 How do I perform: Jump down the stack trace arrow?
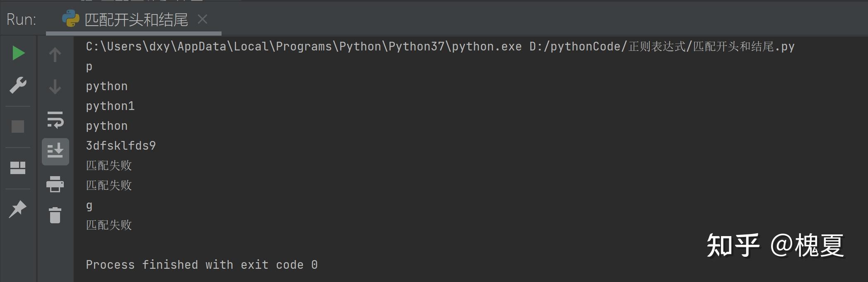coord(55,87)
